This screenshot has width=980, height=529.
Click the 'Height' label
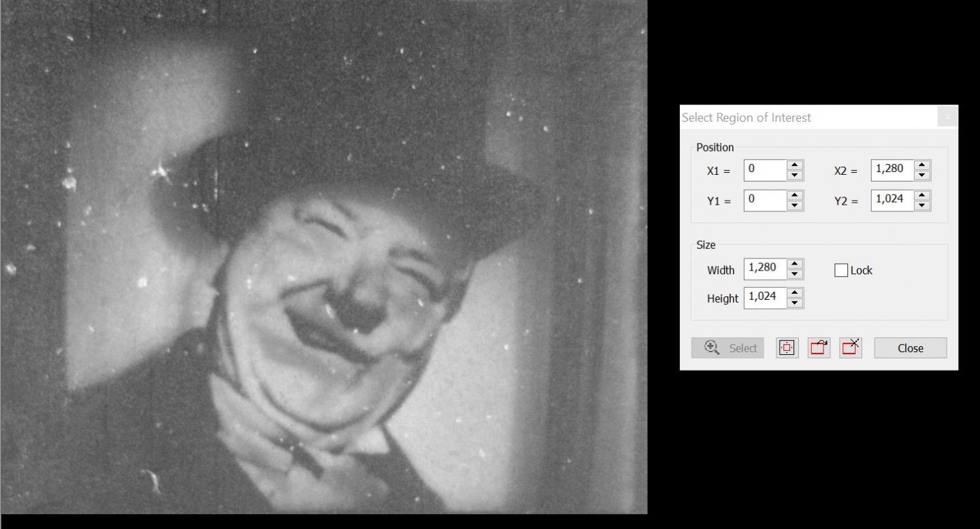click(x=723, y=298)
